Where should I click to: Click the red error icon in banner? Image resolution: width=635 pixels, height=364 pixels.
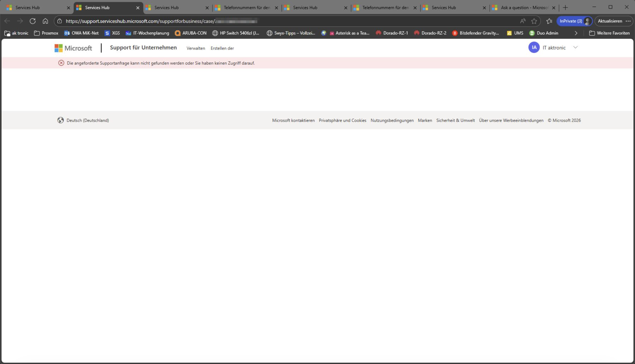(x=61, y=63)
